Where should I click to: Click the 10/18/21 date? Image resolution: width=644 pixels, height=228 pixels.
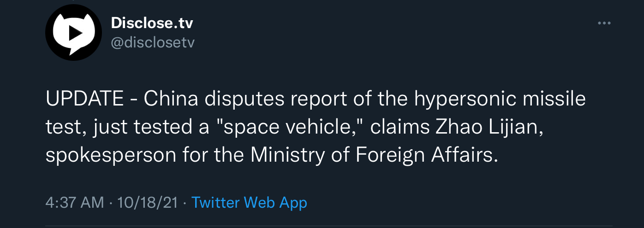coord(148,203)
